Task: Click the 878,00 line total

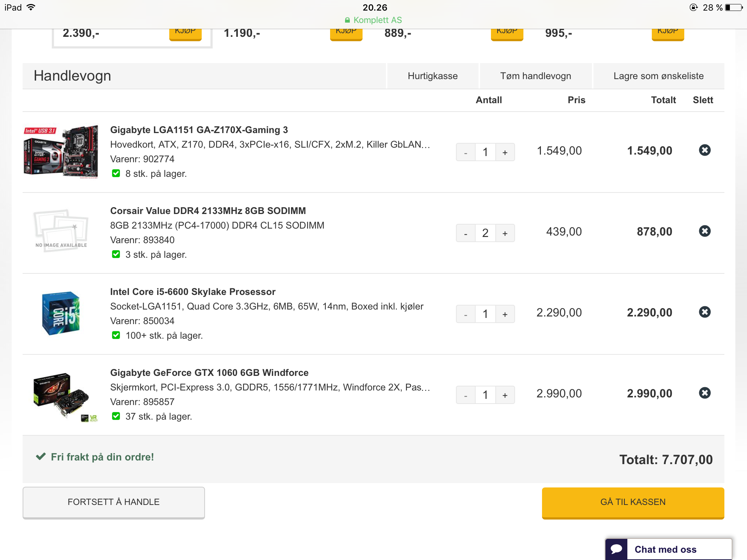Action: (x=654, y=232)
